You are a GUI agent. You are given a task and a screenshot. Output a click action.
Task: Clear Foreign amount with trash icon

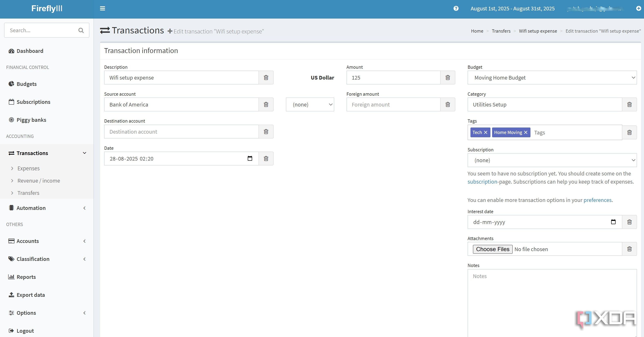point(448,104)
